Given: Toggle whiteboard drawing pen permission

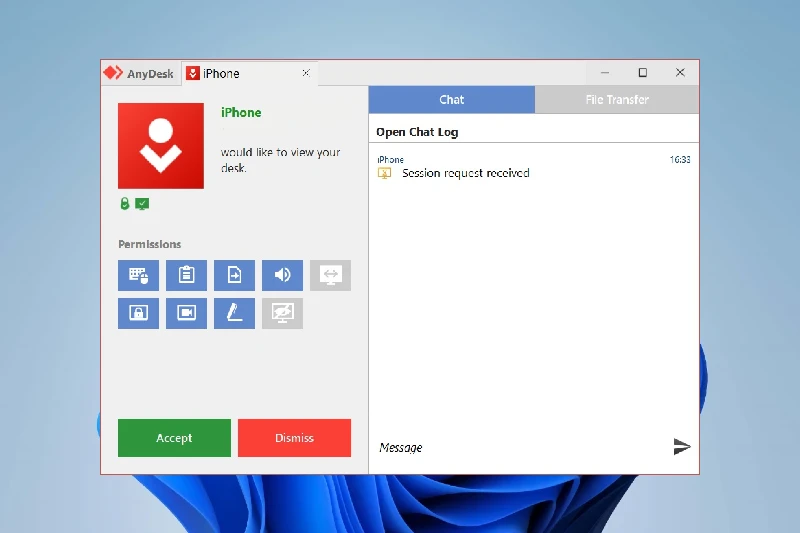Looking at the screenshot, I should coord(234,313).
